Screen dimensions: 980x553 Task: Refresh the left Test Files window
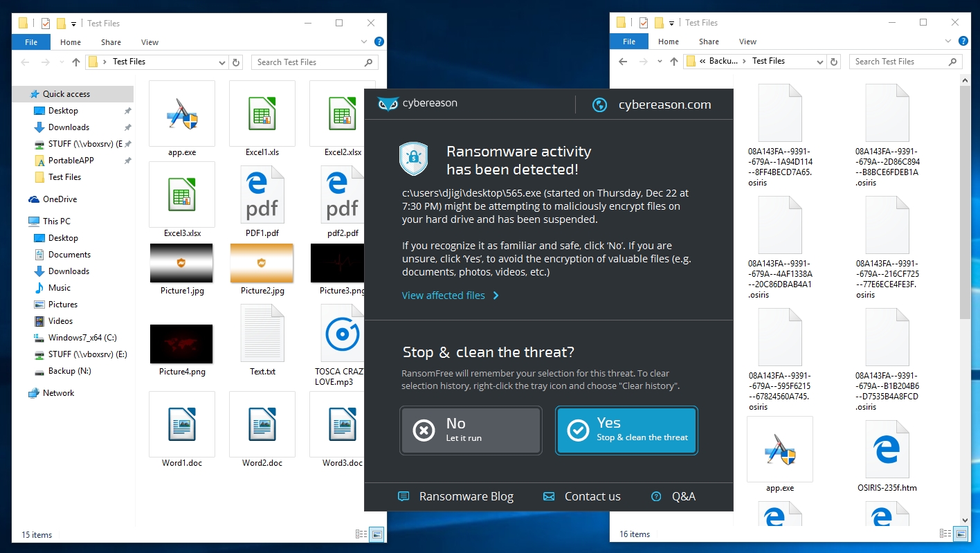click(x=236, y=62)
